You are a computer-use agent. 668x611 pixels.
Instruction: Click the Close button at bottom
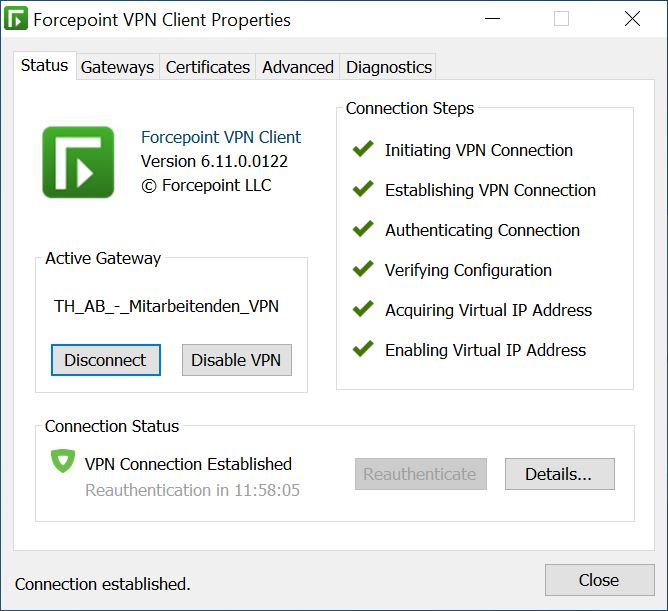(599, 580)
